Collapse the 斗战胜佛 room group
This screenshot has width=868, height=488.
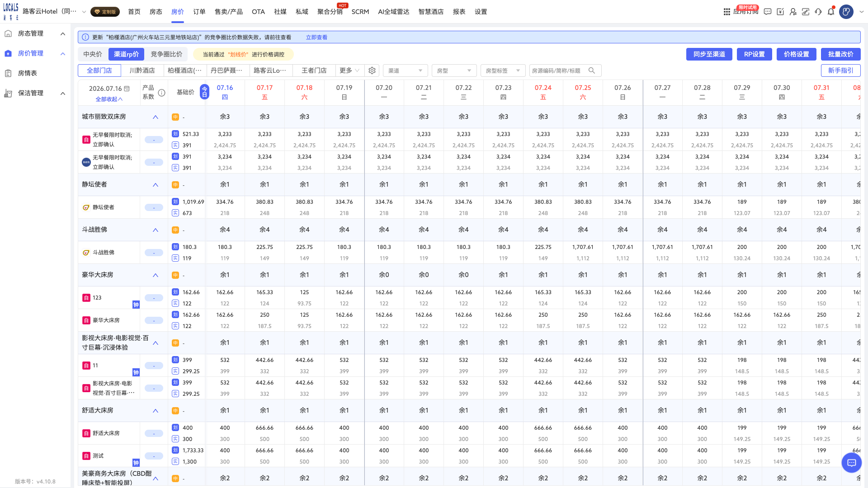[x=156, y=230]
